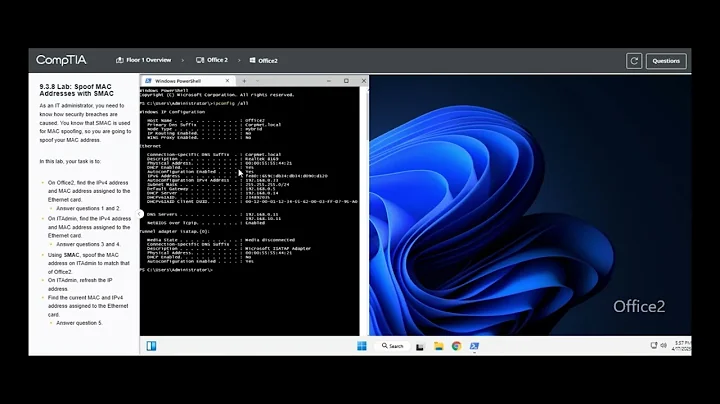Open the Office 2 breadcrumb
720x404 pixels.
pyautogui.click(x=212, y=60)
